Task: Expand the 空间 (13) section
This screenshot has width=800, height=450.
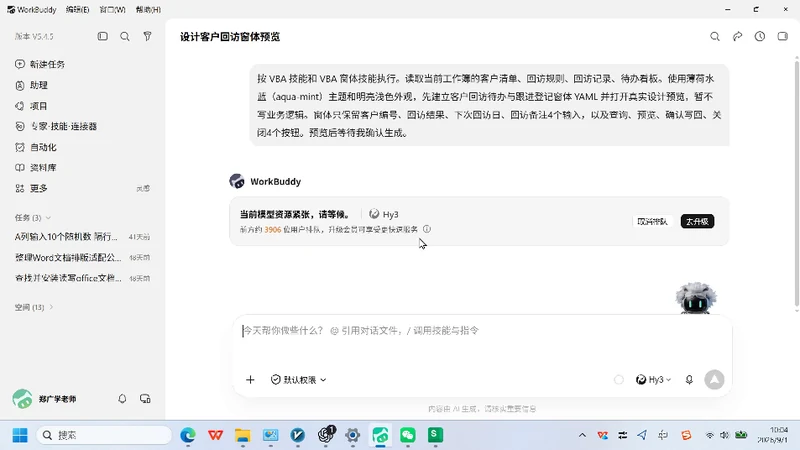Action: tap(34, 307)
